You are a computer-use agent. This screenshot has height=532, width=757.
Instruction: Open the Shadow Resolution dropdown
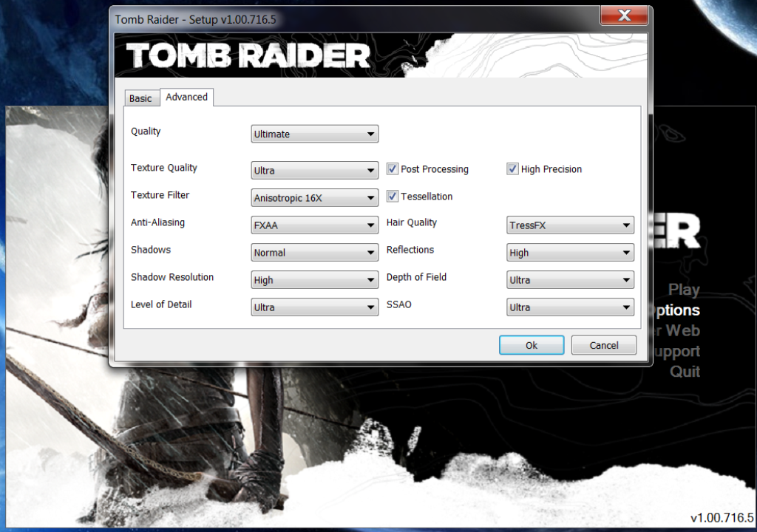coord(314,280)
